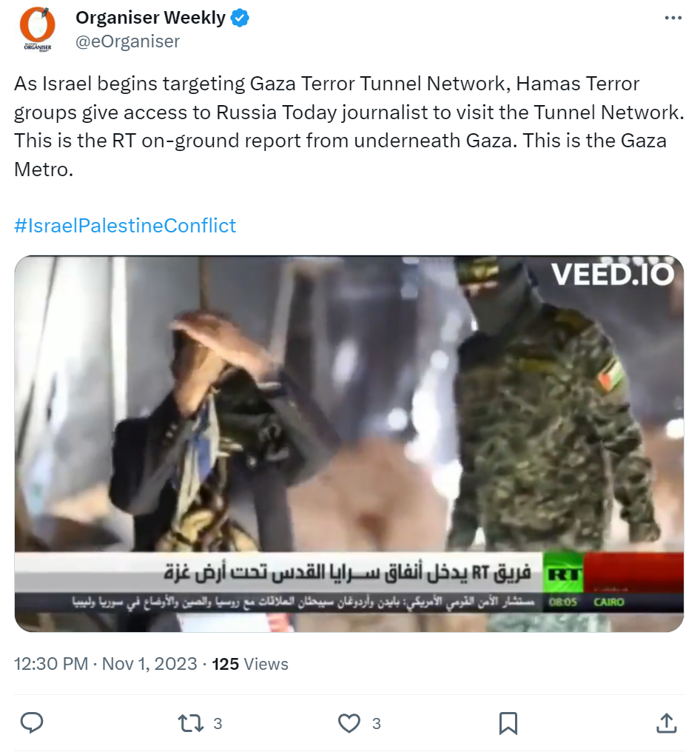Click the reply speech bubble icon
The width and height of the screenshot is (700, 752).
tap(32, 722)
